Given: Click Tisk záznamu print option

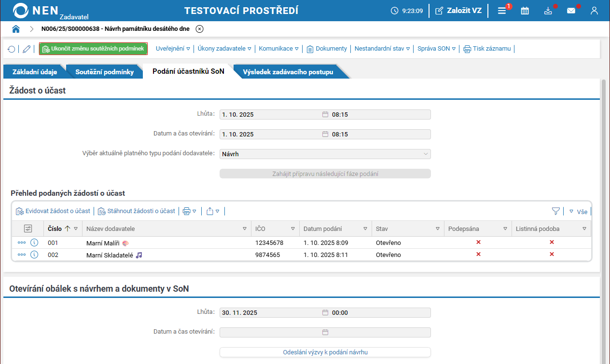Looking at the screenshot, I should point(487,49).
